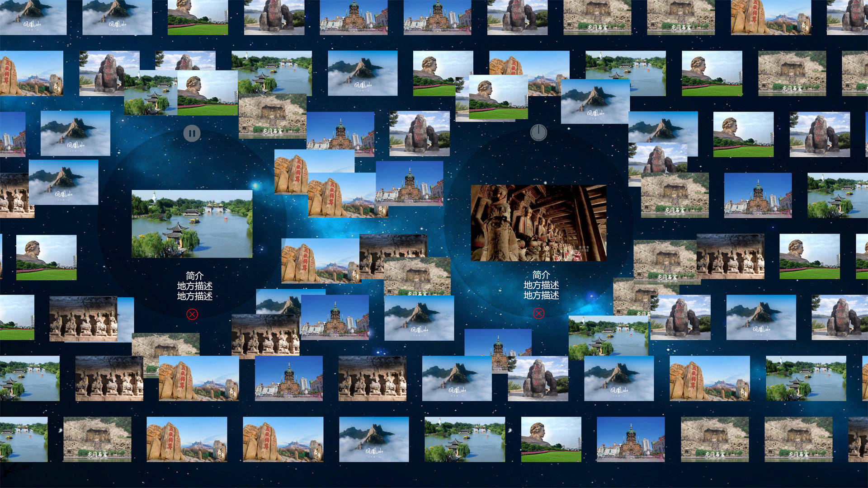Open the 龙门石窟 thumbnail right of pause icon
The height and width of the screenshot is (488, 868).
[272, 115]
